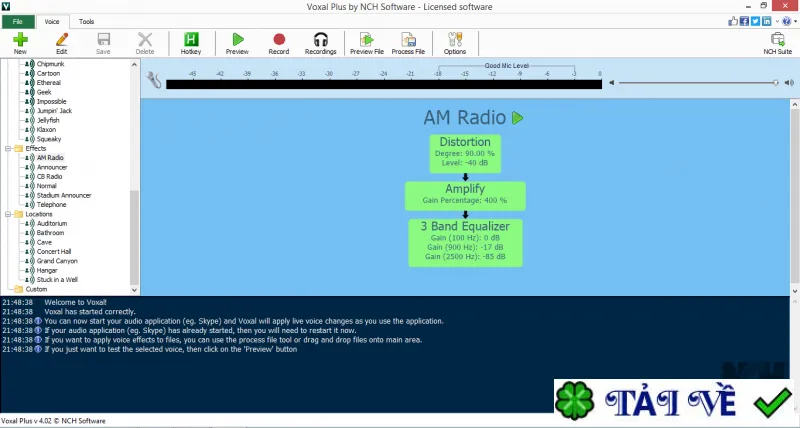Select the Stadium Announcer voice
The width and height of the screenshot is (800, 428).
64,195
